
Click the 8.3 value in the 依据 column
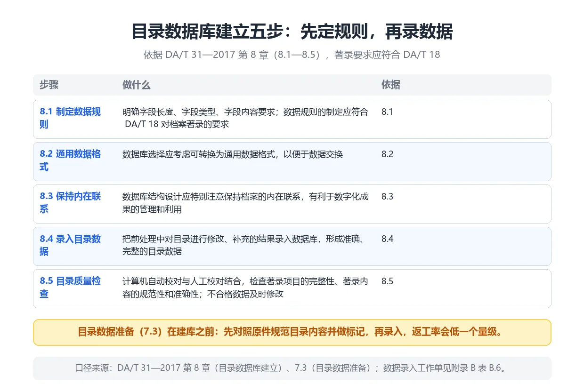tap(387, 197)
